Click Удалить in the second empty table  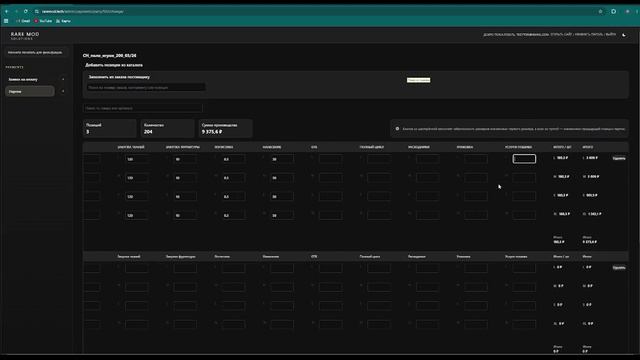pyautogui.click(x=619, y=268)
